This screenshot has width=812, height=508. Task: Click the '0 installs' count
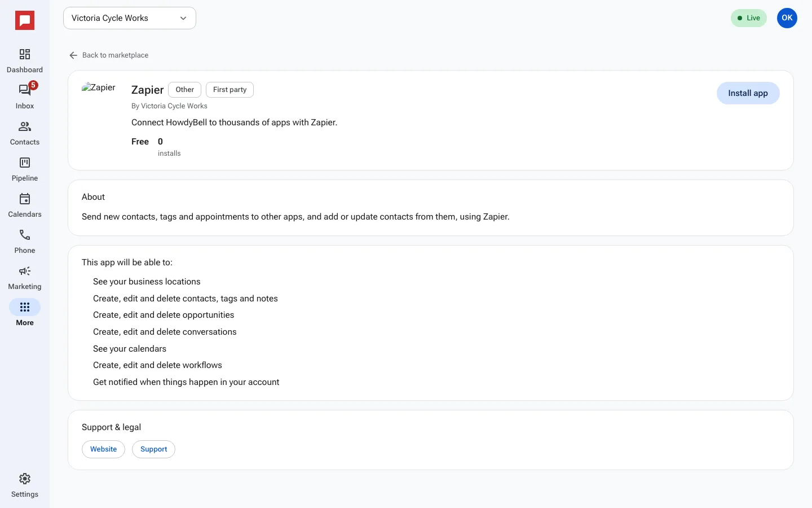(x=169, y=147)
